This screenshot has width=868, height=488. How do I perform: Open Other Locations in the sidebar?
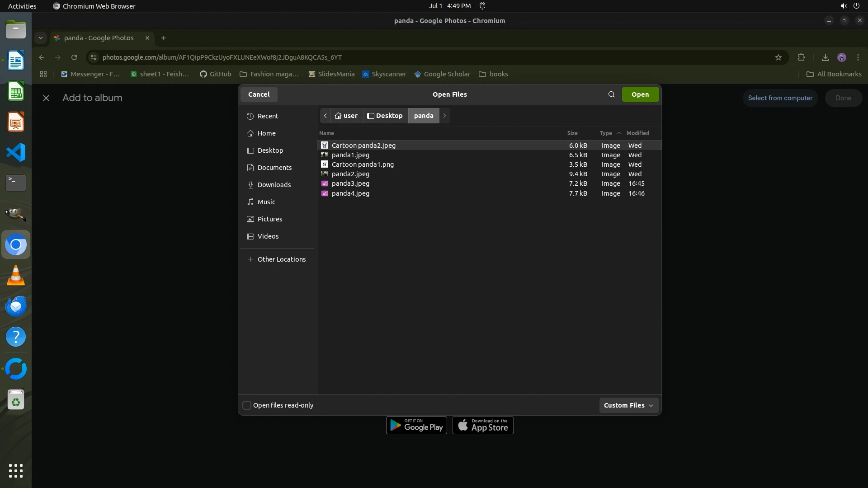pos(281,259)
